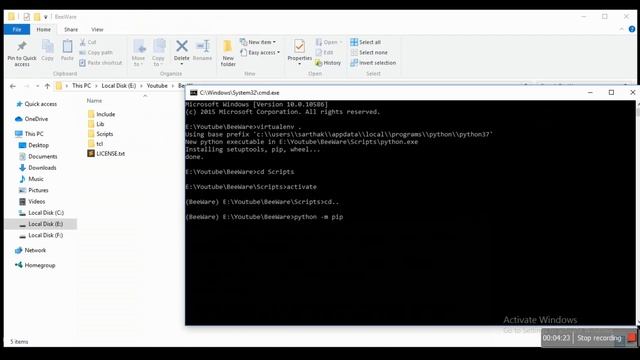640x360 pixels.
Task: Click Invert selection in ribbon
Action: pyautogui.click(x=373, y=63)
